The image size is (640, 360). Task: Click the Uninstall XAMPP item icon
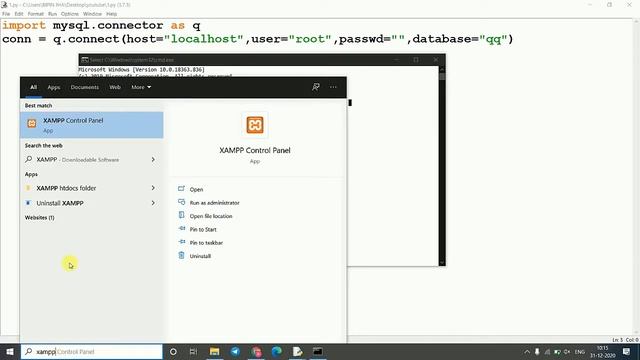pos(28,203)
